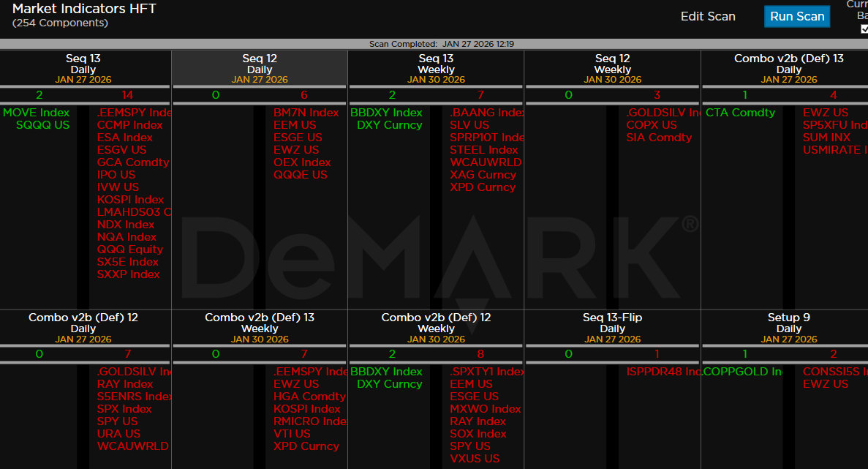Click red count 14 under Seq 13 Daily

[128, 95]
